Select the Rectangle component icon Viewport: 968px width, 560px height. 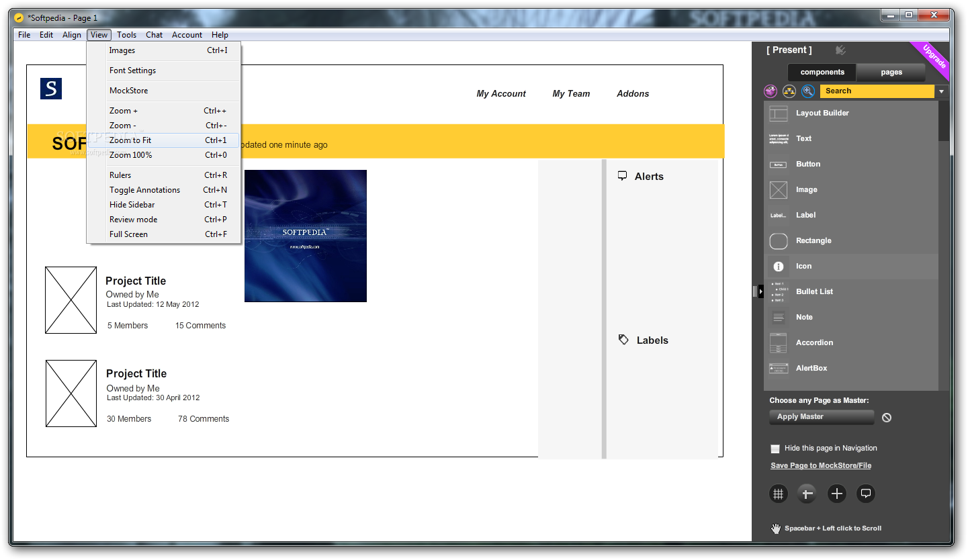click(x=779, y=240)
